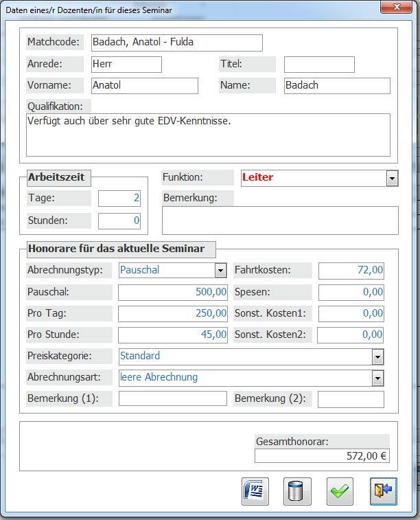Select the Pro Tag rate field

point(172,314)
